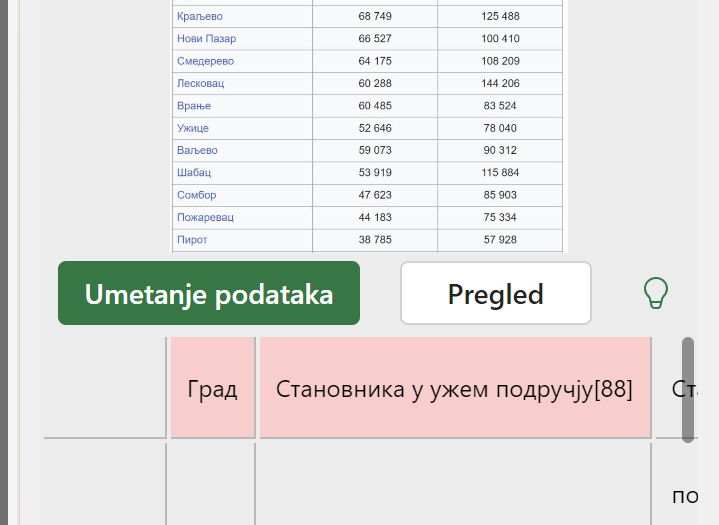Viewport: 719px width, 525px height.
Task: Click the cell 60 288
Action: [x=375, y=83]
